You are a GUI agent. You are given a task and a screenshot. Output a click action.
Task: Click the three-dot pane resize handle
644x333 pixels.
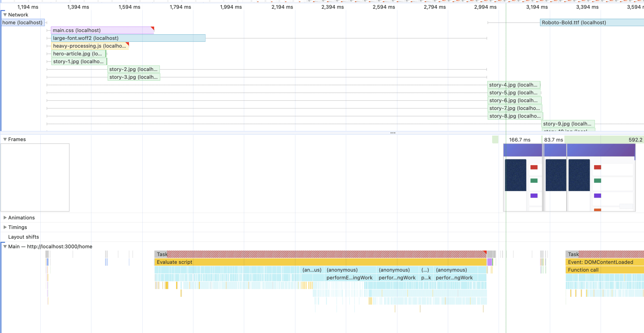(393, 133)
